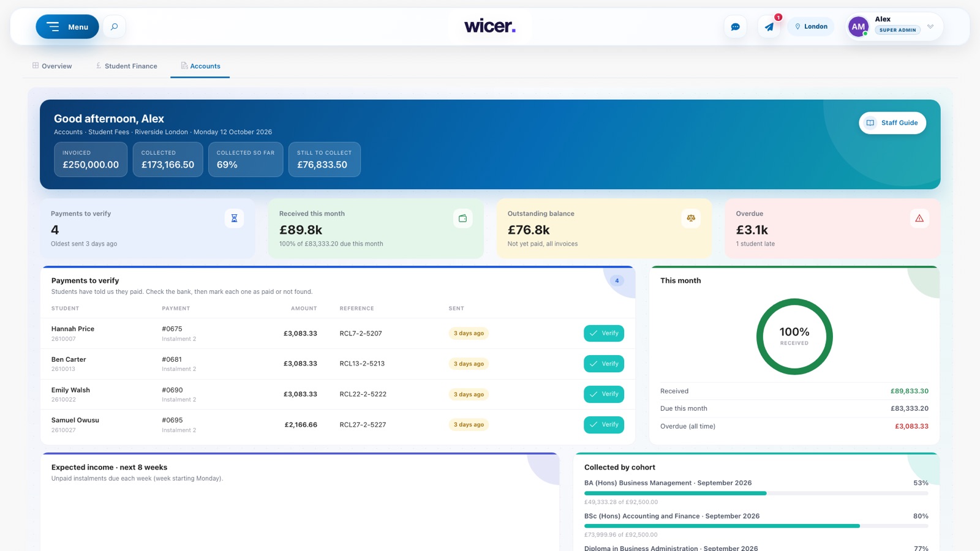980x551 pixels.
Task: Verify Emily Walsh's payment
Action: pos(604,394)
